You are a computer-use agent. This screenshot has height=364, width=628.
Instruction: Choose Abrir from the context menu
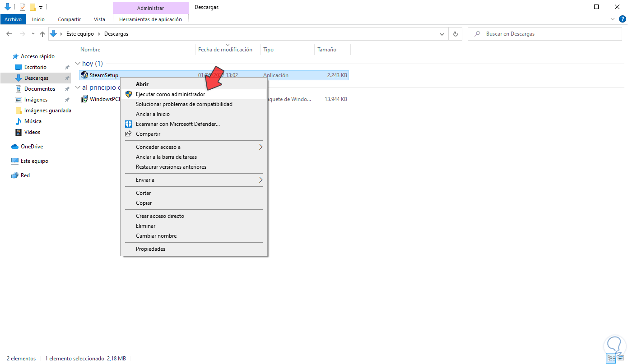click(x=194, y=84)
